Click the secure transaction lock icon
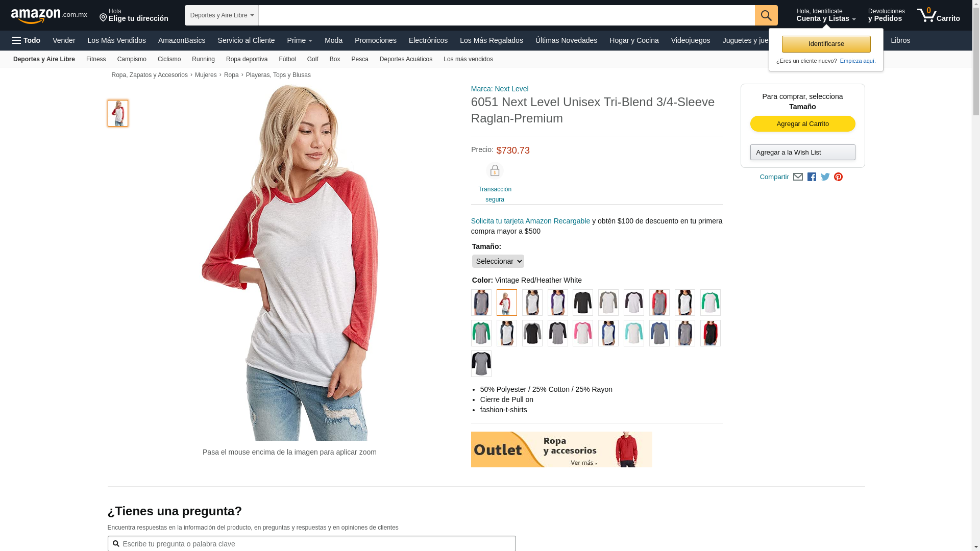The image size is (980, 551). [495, 170]
